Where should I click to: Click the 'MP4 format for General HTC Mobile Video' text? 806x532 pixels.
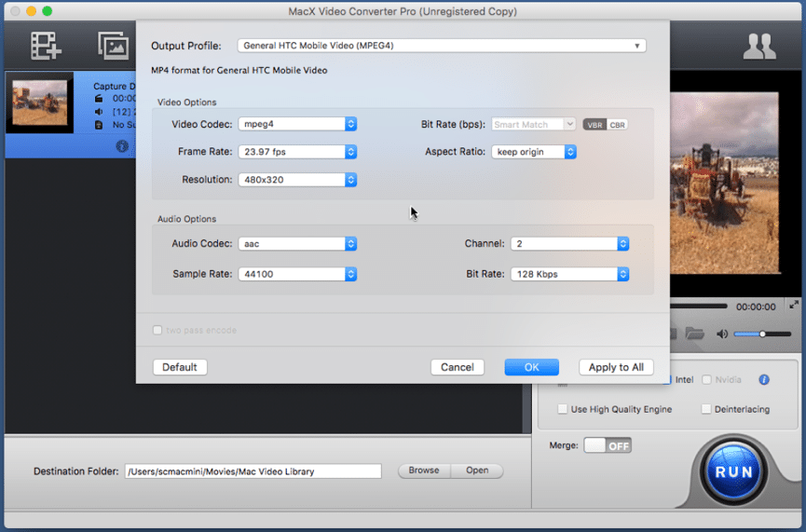coord(239,71)
